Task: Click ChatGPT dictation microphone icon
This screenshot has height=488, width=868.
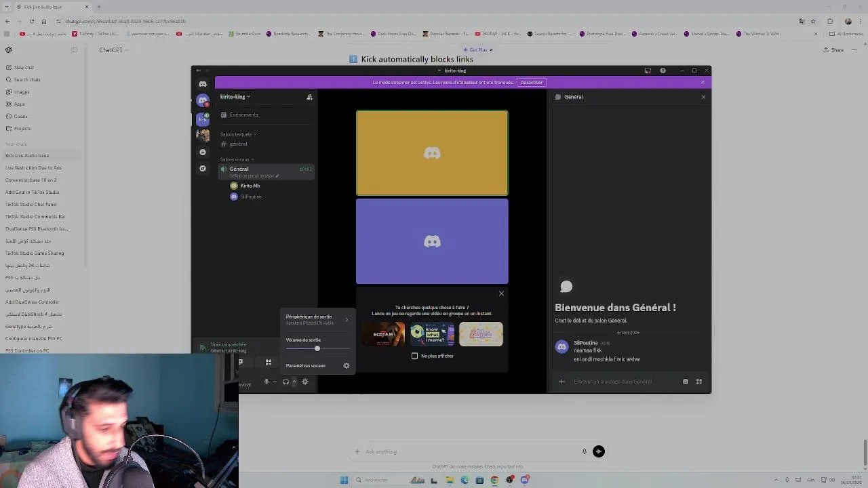Action: coord(584,451)
